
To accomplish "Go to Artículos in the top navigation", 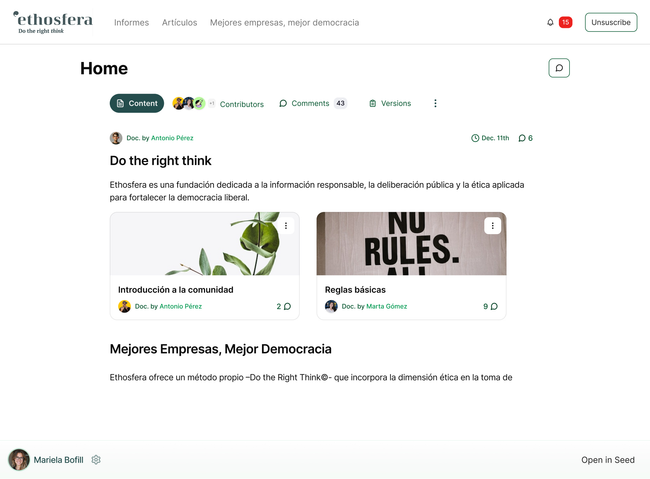I will (x=179, y=22).
